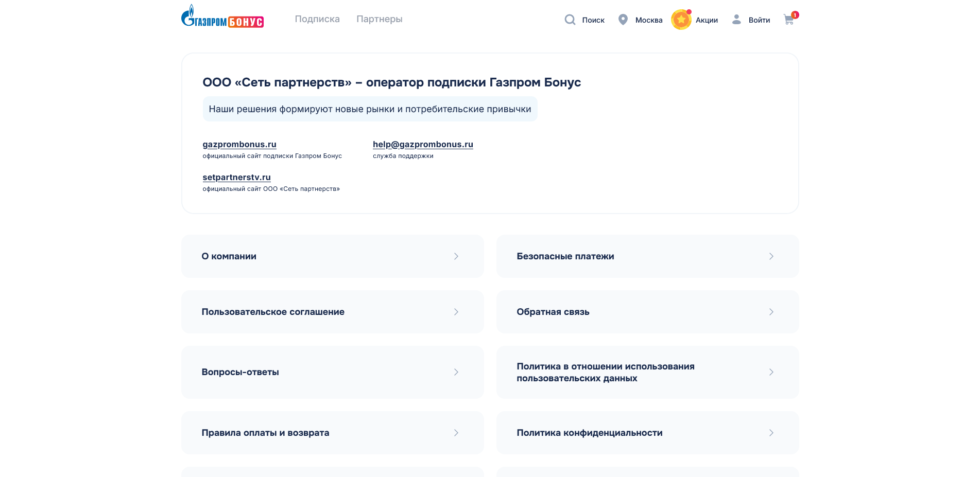
Task: Click the Правила оплаты и возврата card
Action: click(x=332, y=433)
